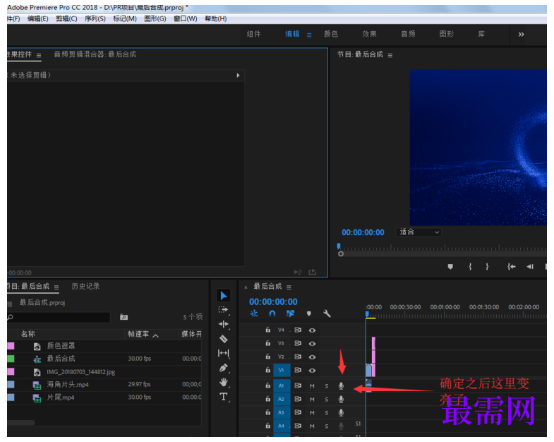This screenshot has height=442, width=554.
Task: Click new bin folder icon in project panel
Action: [124, 317]
